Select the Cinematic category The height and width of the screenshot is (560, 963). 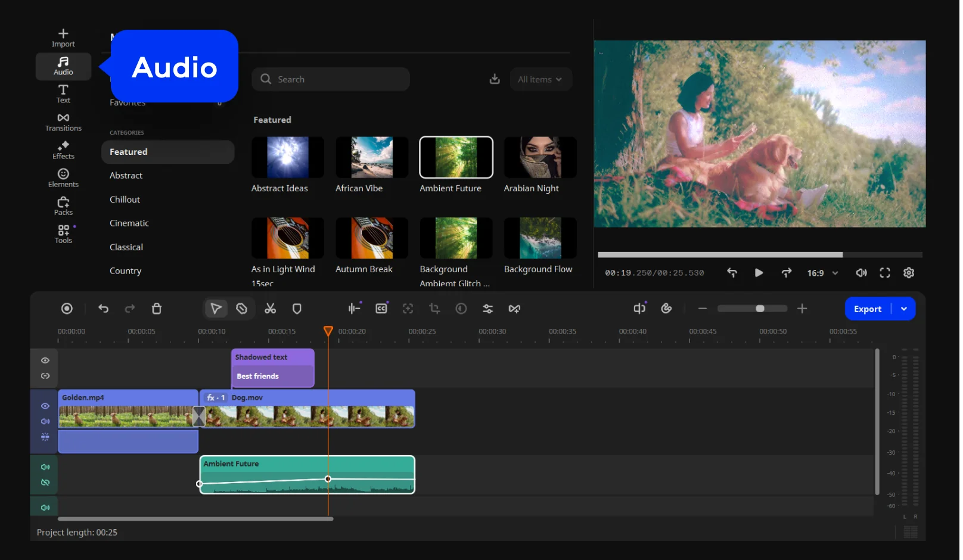[129, 223]
